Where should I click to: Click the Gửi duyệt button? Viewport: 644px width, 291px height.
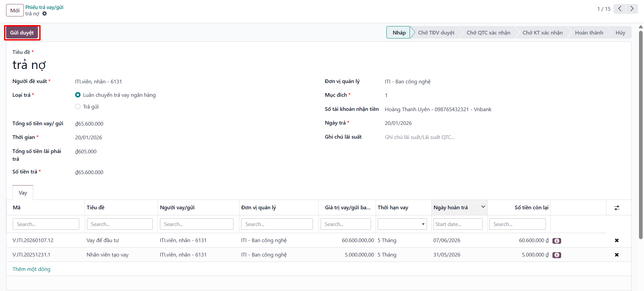point(22,33)
